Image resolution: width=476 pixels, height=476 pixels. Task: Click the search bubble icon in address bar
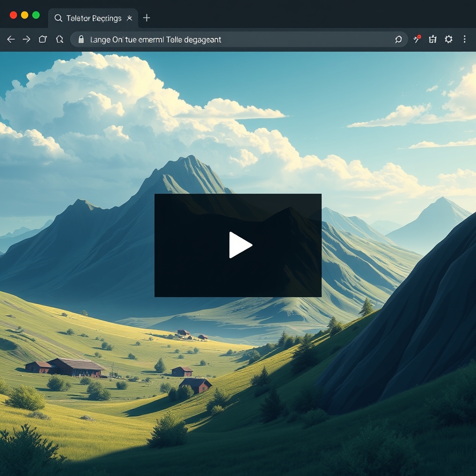click(398, 40)
